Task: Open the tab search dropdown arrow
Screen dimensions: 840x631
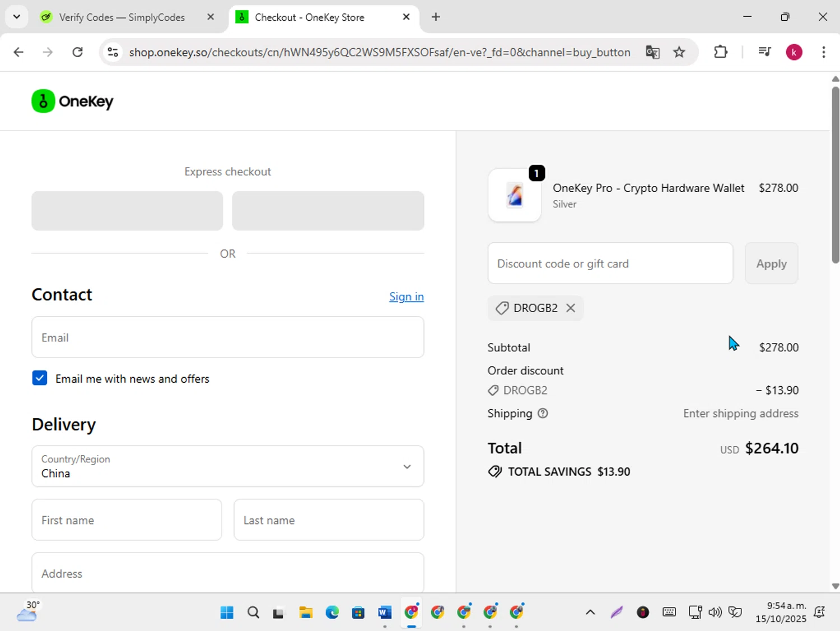Action: point(17,17)
